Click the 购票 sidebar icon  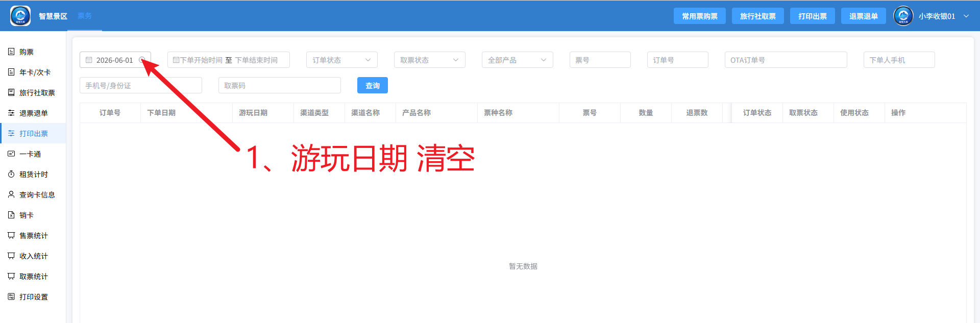tap(11, 52)
